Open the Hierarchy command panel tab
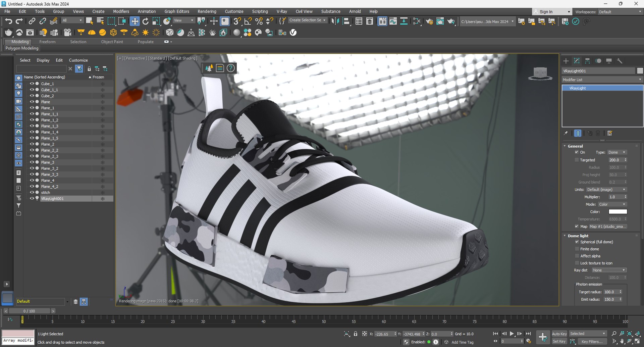This screenshot has width=644, height=347. [x=587, y=61]
